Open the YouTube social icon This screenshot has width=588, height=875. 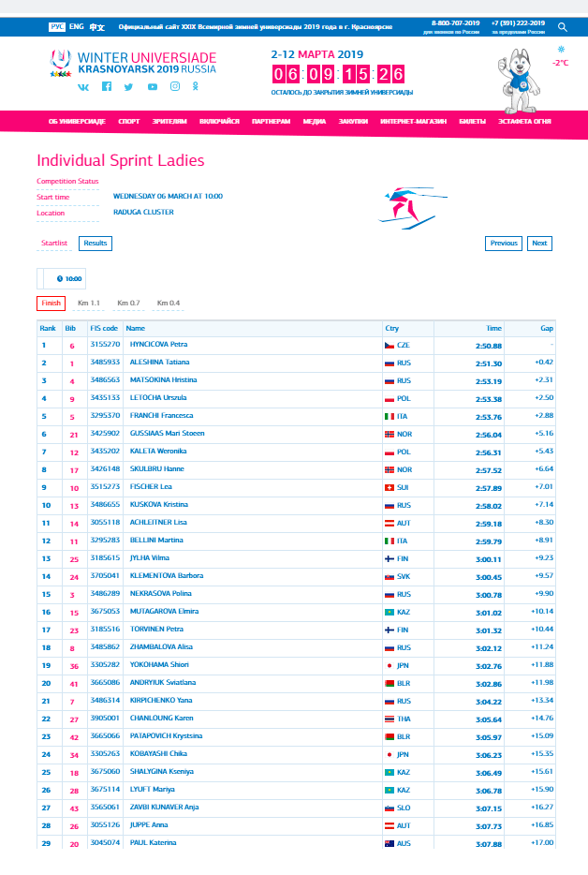point(153,87)
